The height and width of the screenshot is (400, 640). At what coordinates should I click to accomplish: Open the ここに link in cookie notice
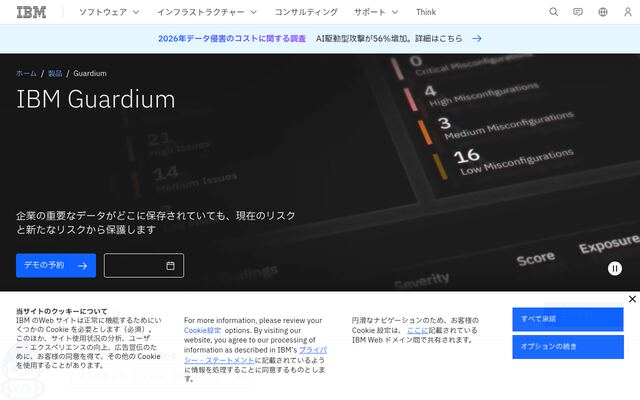click(418, 330)
